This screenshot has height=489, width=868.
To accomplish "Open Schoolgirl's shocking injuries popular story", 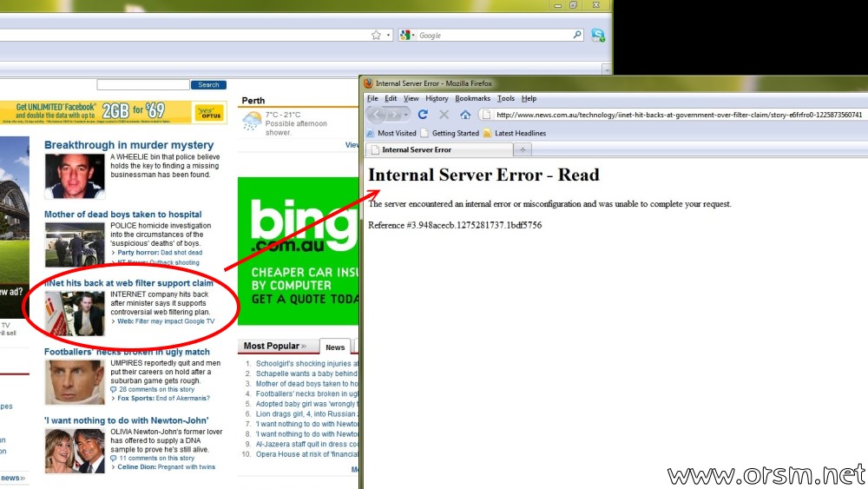I will tap(306, 364).
